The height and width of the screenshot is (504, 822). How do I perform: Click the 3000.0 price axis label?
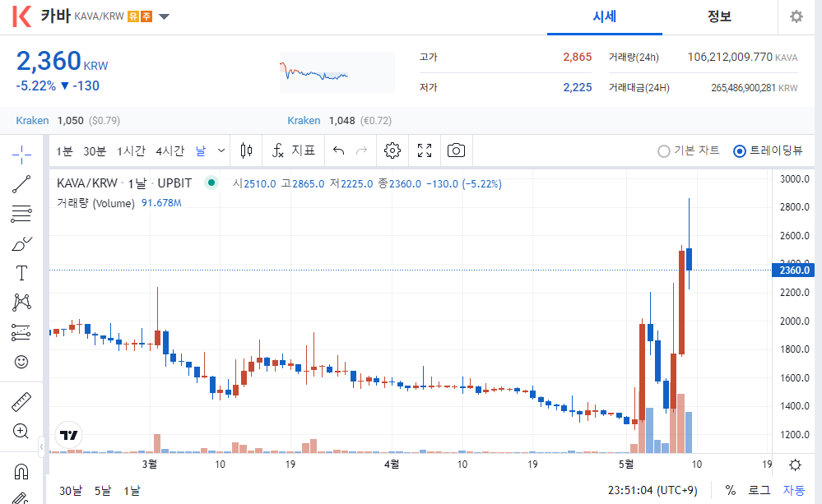click(794, 179)
